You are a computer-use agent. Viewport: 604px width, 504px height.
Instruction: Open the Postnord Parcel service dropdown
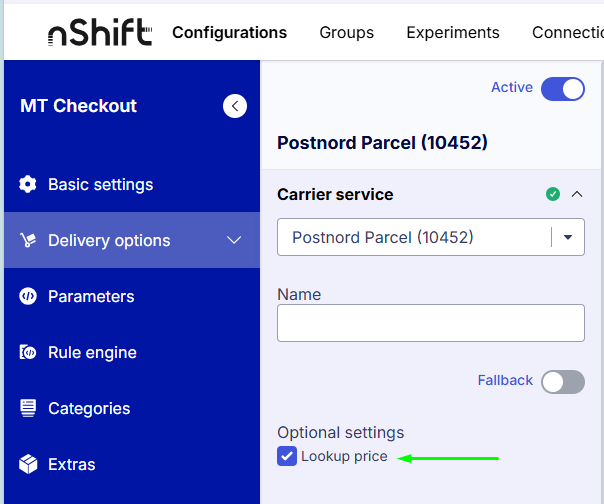[x=431, y=237]
